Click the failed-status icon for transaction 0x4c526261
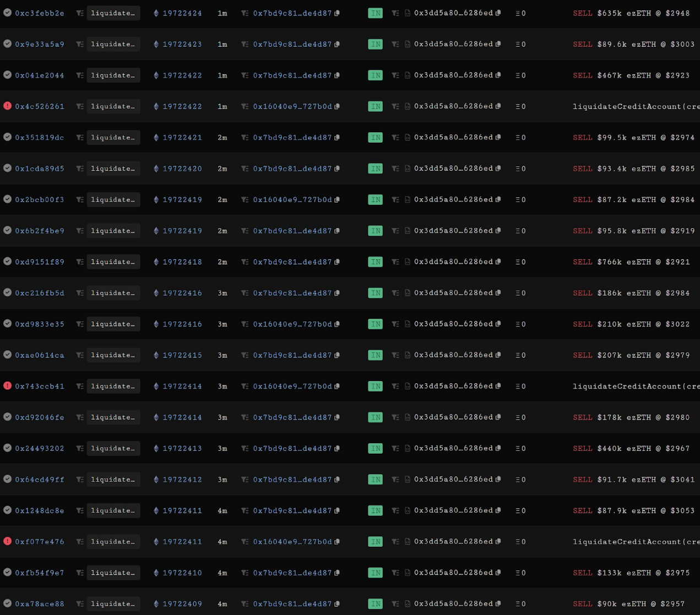Viewport: 700px width, 615px height. pos(7,106)
